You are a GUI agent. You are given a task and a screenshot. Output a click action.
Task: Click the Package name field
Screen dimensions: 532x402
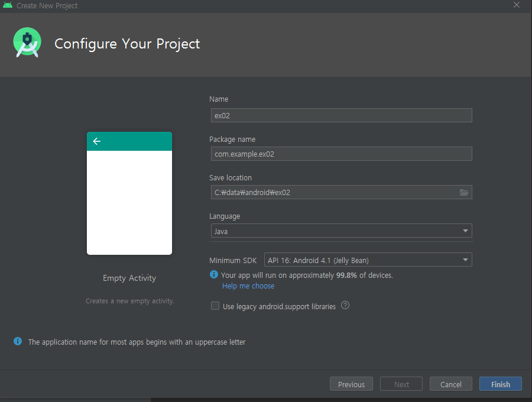point(341,154)
